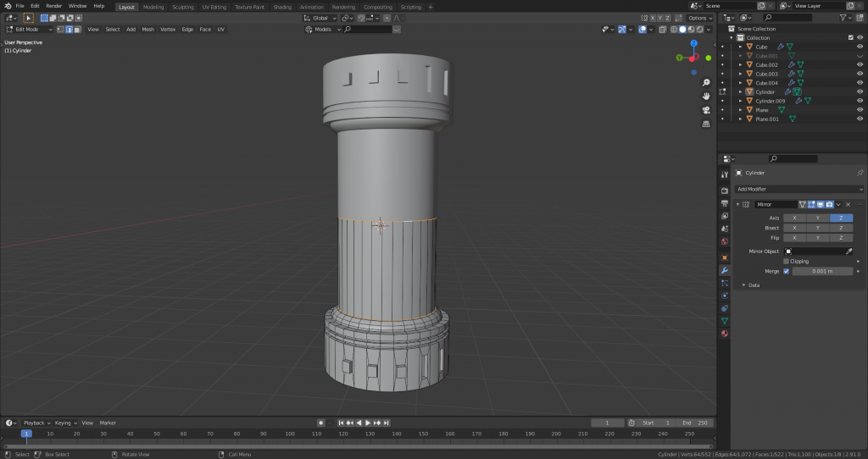The image size is (868, 459).
Task: Expand Cylinder.009 in the outliner
Action: pos(741,101)
